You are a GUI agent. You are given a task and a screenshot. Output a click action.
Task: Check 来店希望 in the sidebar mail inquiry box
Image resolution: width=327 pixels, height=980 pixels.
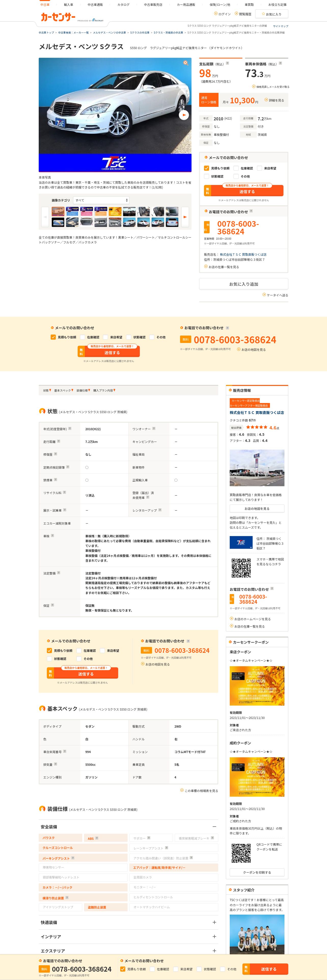point(259,168)
